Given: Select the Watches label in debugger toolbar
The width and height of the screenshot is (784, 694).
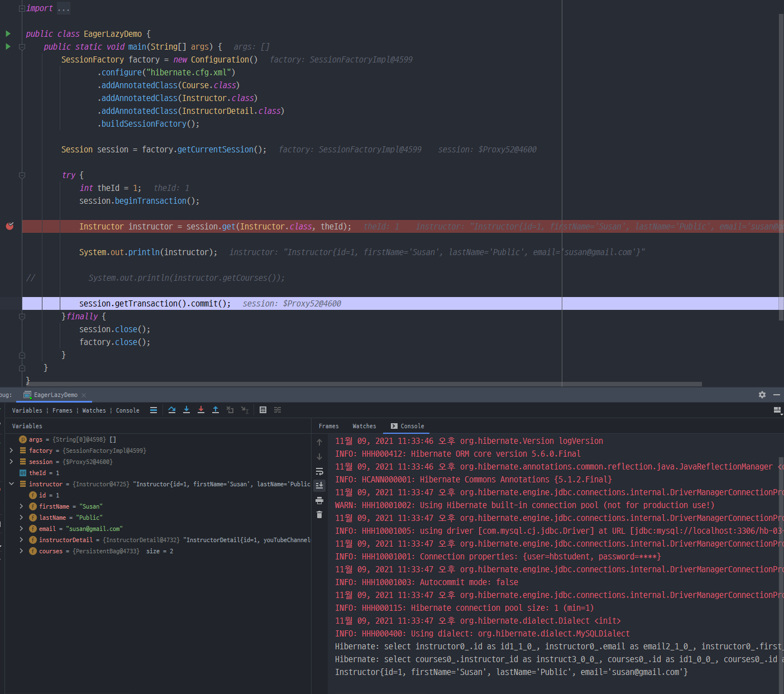Looking at the screenshot, I should 94,410.
